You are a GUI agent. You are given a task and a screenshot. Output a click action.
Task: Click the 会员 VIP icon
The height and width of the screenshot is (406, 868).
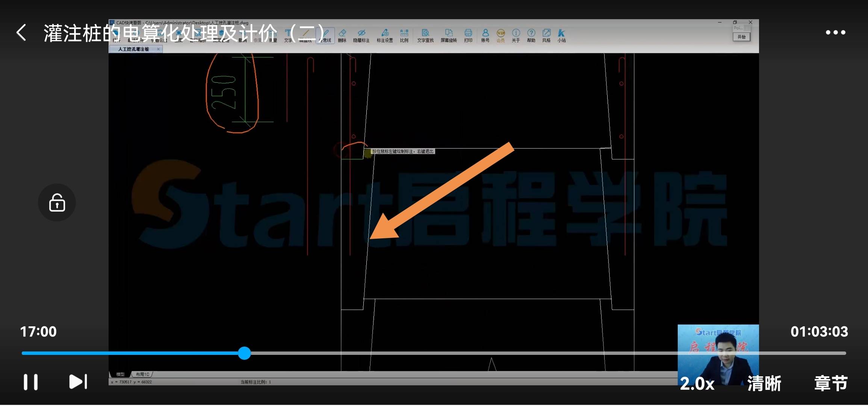[x=501, y=36]
